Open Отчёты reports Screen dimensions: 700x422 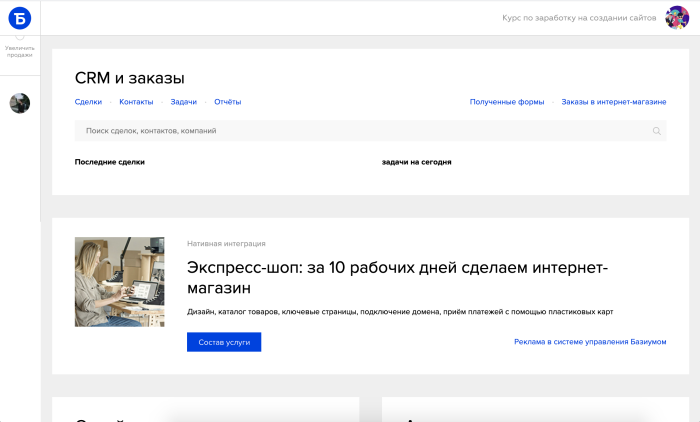[x=228, y=102]
